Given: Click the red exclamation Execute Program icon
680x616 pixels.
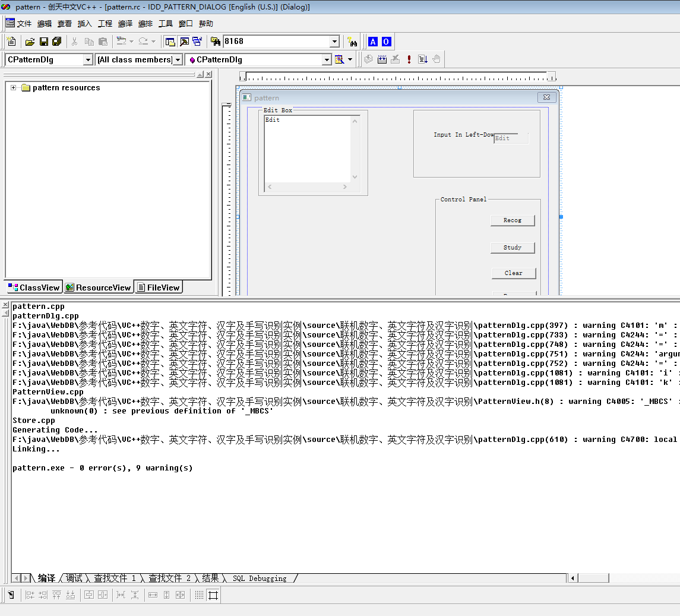Looking at the screenshot, I should click(409, 59).
